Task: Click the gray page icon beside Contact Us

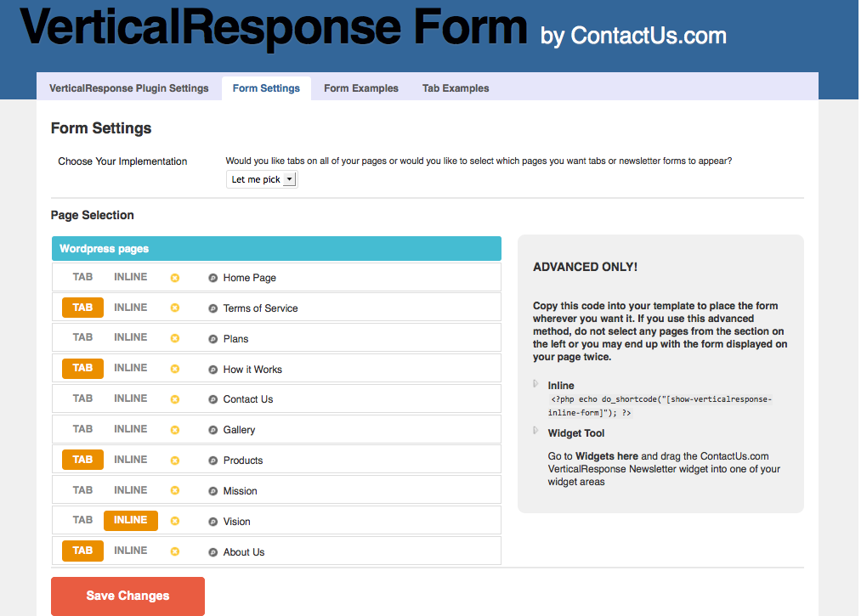Action: 212,399
